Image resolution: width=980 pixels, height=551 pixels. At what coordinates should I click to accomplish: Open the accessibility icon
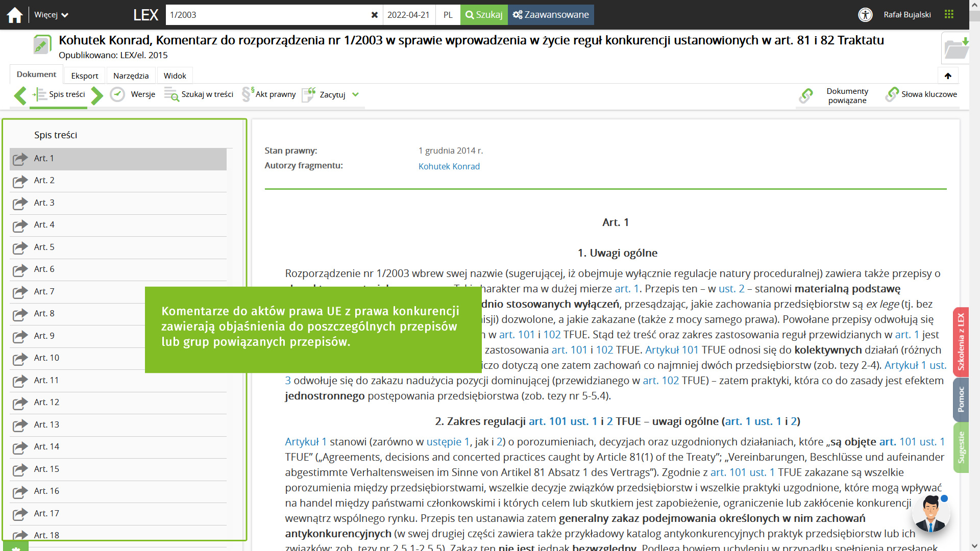coord(865,15)
